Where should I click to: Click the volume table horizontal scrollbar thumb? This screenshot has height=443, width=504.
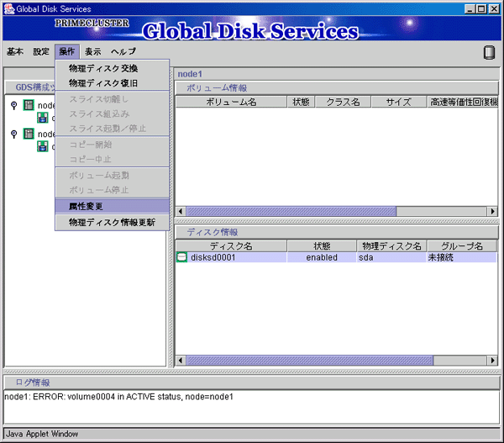click(x=291, y=211)
